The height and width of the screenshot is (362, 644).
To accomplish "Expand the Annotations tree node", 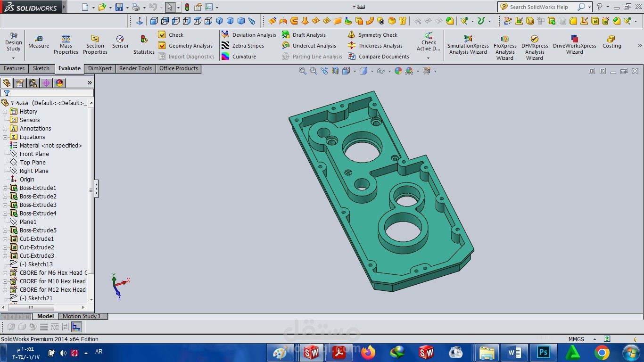I will click(x=5, y=129).
